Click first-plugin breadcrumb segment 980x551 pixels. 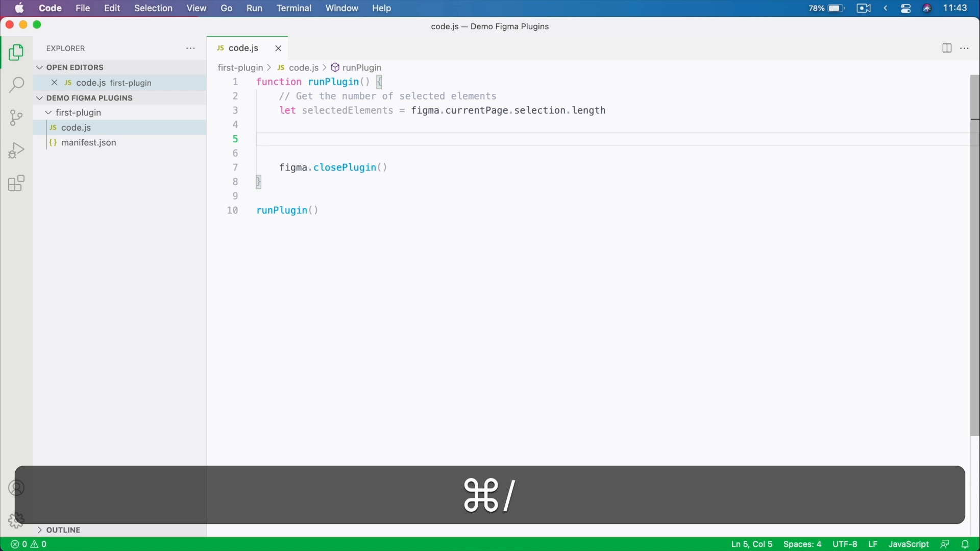pos(240,68)
